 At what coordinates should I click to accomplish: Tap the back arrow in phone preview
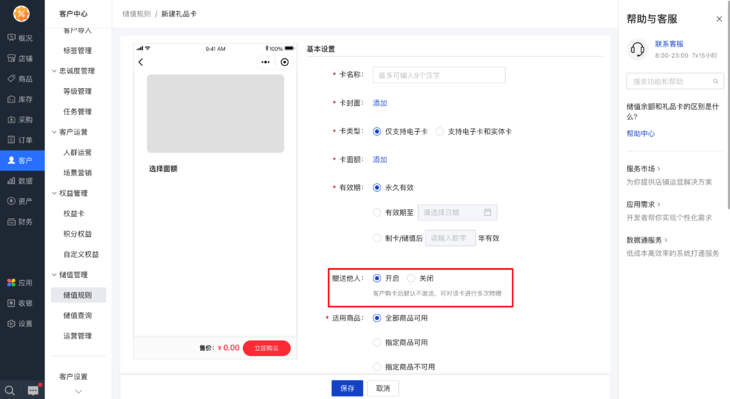point(141,62)
